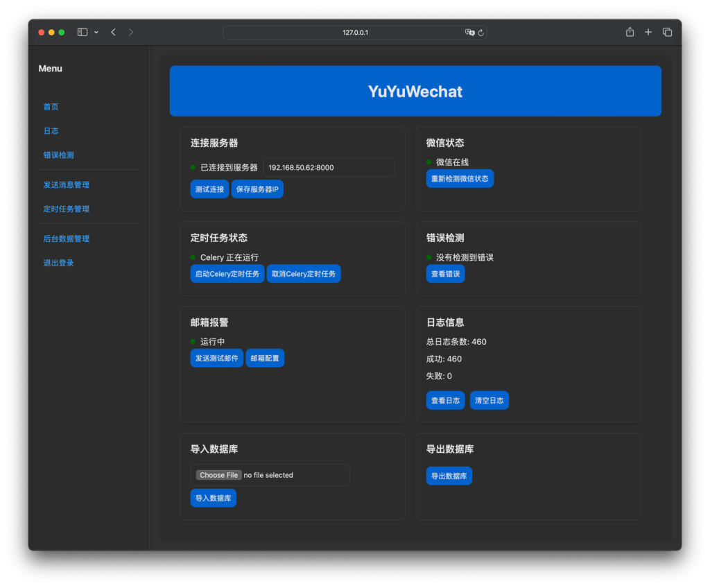Screen dimensions: 710x588
Task: Click the 导入数据库 button
Action: 213,498
